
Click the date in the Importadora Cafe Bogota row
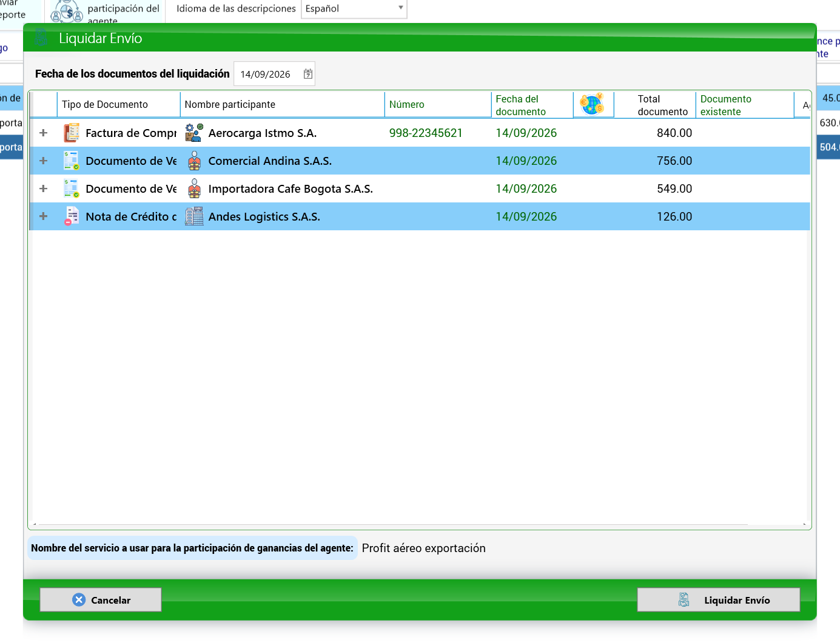point(526,188)
